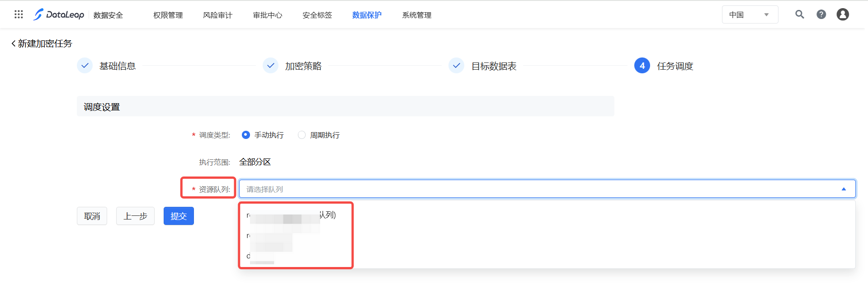Open the 系统管理 menu
The width and height of the screenshot is (868, 291).
click(x=417, y=15)
